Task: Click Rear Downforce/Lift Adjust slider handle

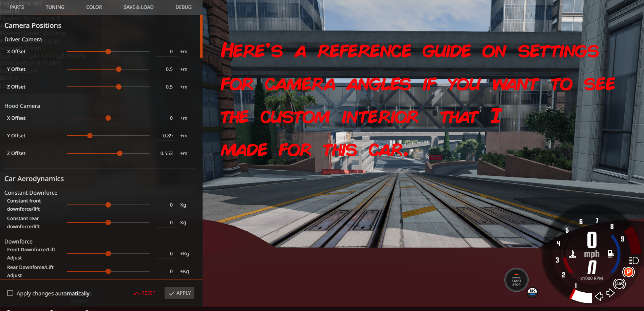Action: [108, 271]
